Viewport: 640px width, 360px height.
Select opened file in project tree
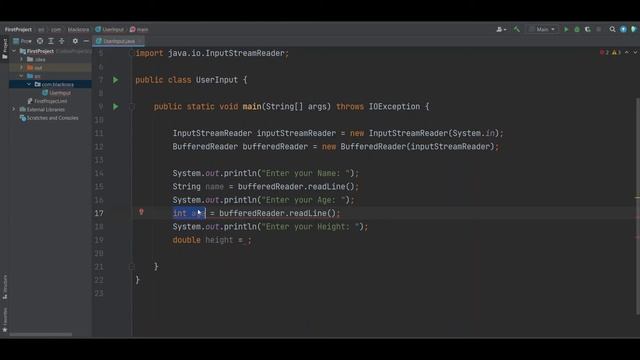tap(40, 41)
